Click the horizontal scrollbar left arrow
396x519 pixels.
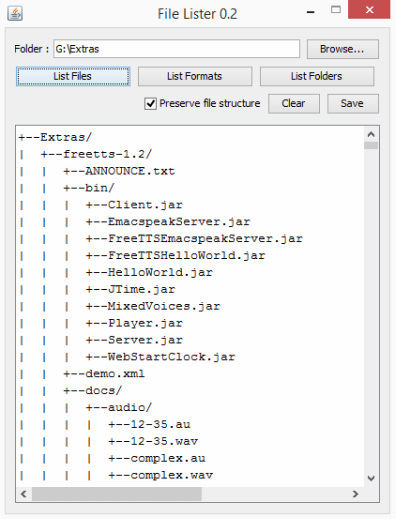click(24, 494)
